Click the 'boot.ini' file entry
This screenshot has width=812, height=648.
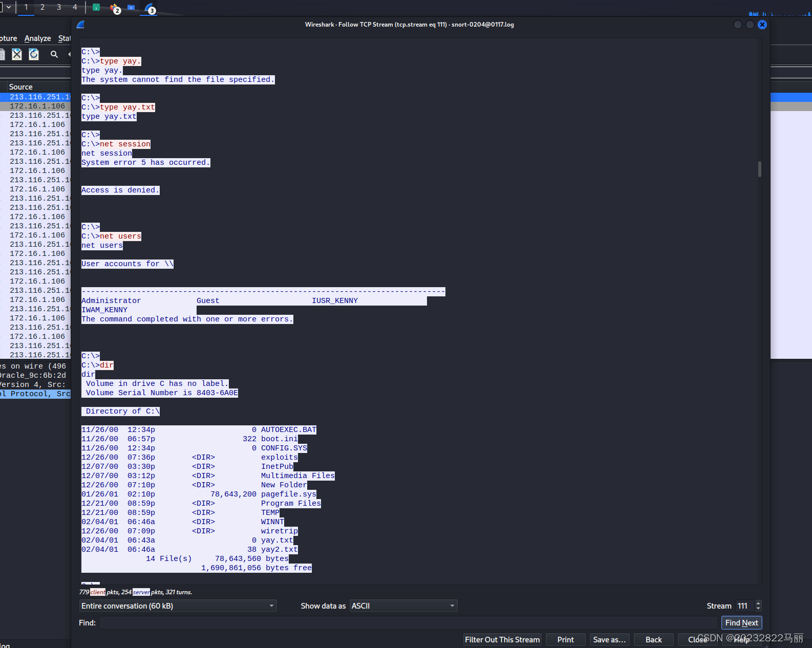[x=280, y=439]
